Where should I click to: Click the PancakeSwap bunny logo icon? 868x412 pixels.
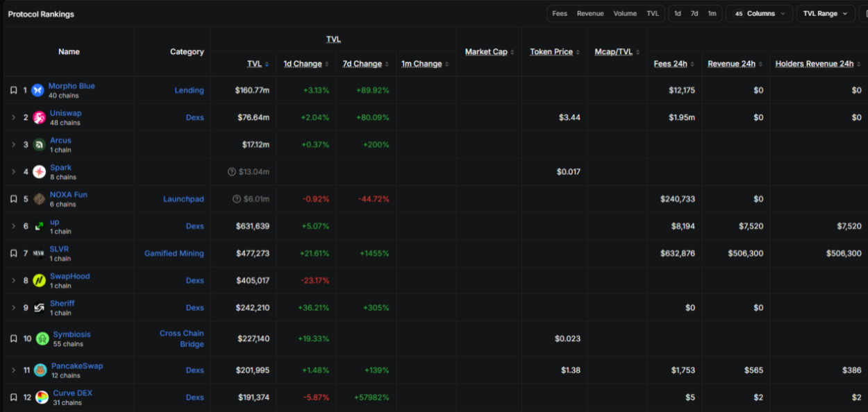click(40, 370)
